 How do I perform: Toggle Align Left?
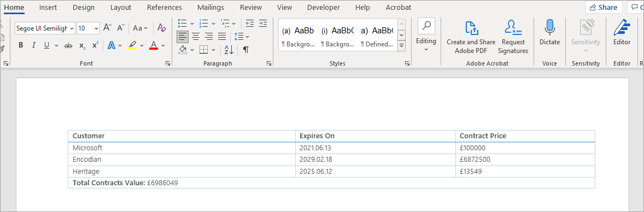point(183,37)
